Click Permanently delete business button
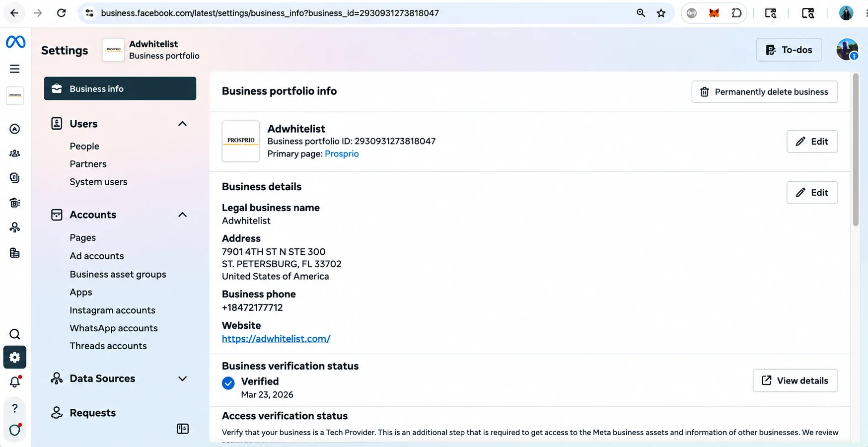Viewport: 868px width, 447px height. [x=764, y=92]
